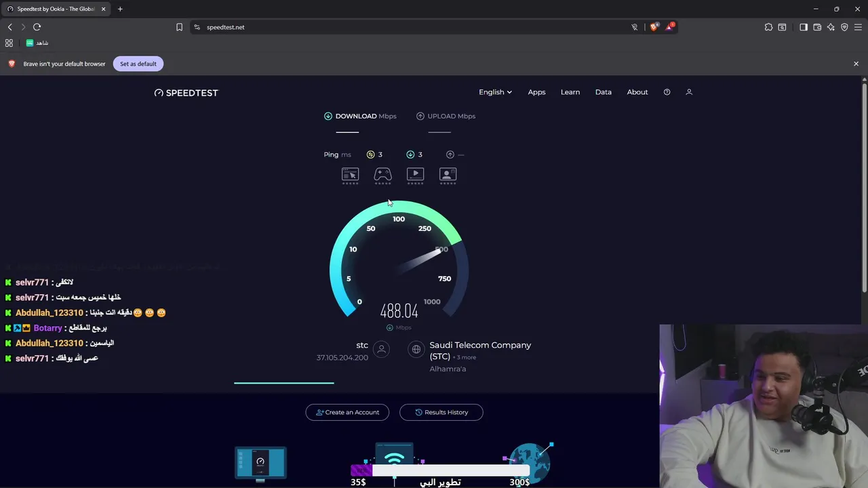Viewport: 868px width, 488px height.
Task: Click the gaming controller experience icon
Action: tap(382, 175)
